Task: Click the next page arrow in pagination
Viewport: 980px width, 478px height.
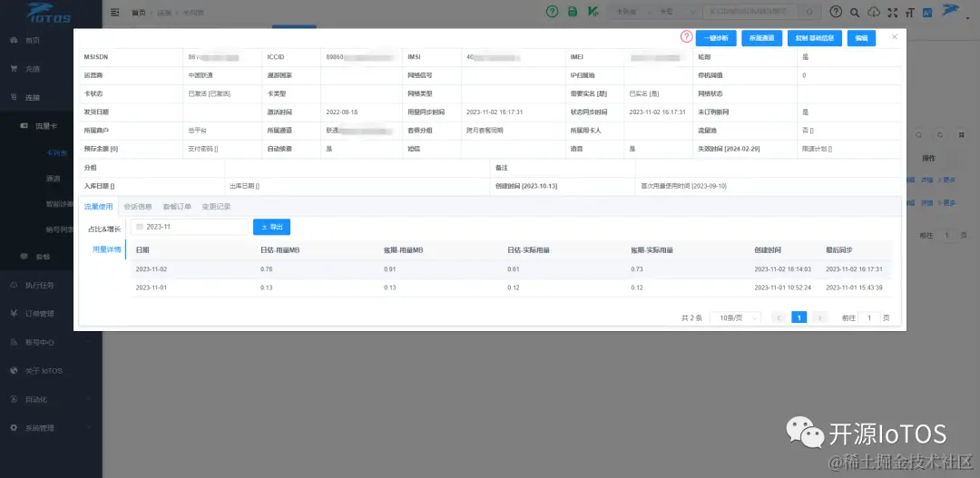Action: pos(820,318)
